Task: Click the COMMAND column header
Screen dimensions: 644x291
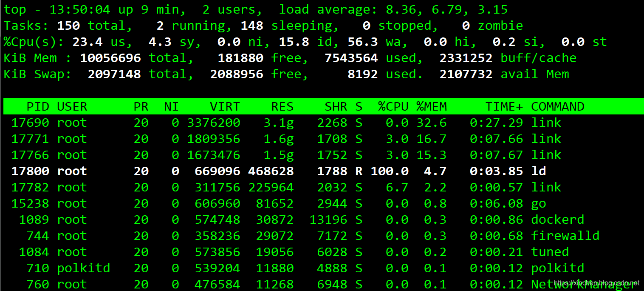Action: click(558, 106)
